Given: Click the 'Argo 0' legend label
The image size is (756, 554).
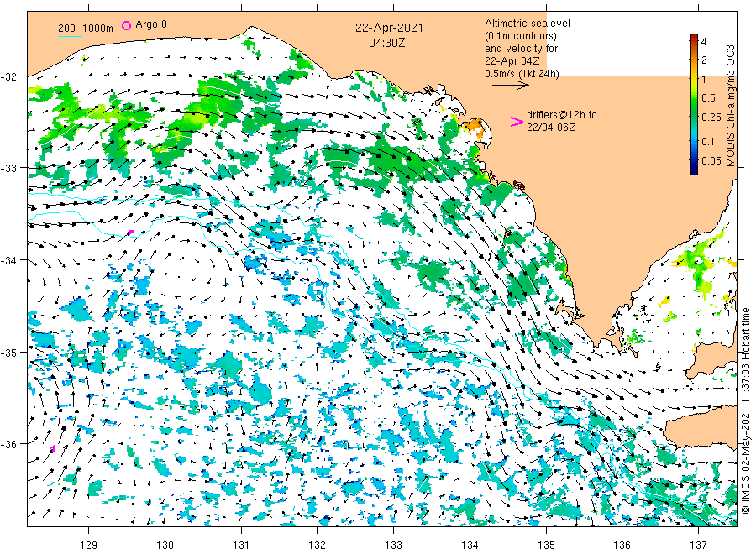Looking at the screenshot, I should (151, 24).
